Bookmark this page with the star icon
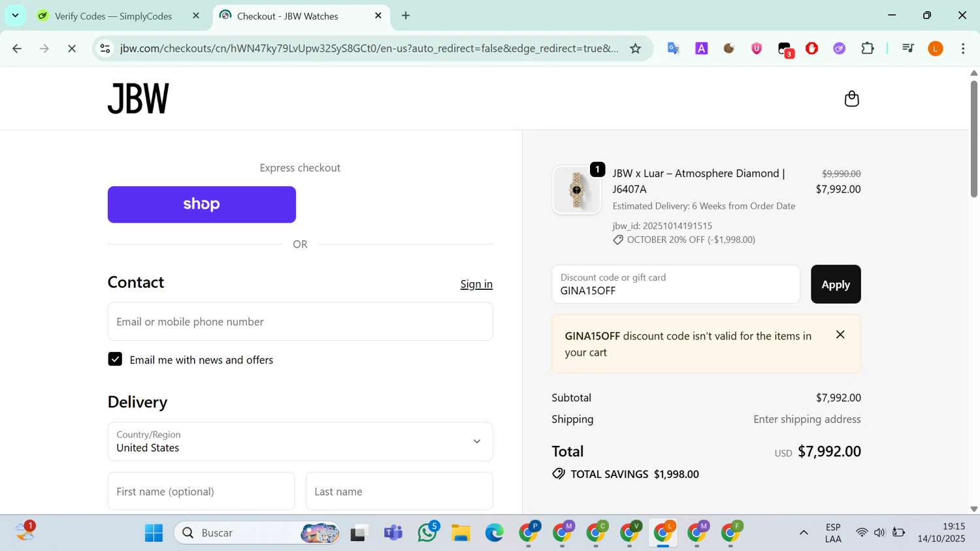The height and width of the screenshot is (551, 980). point(635,48)
